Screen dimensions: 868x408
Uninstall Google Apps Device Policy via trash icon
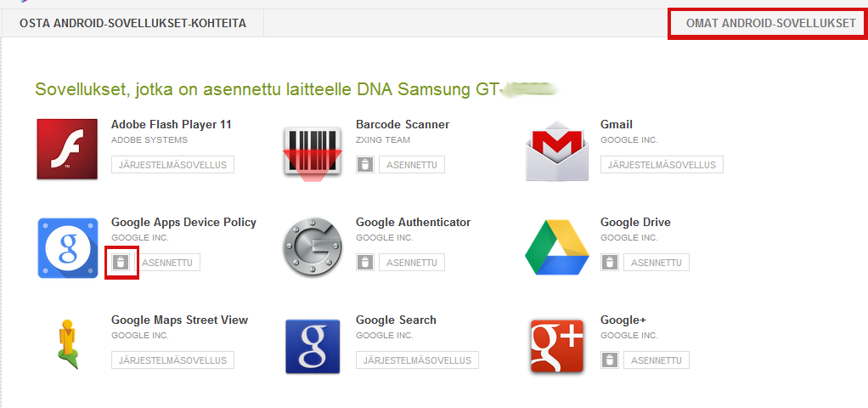[121, 263]
